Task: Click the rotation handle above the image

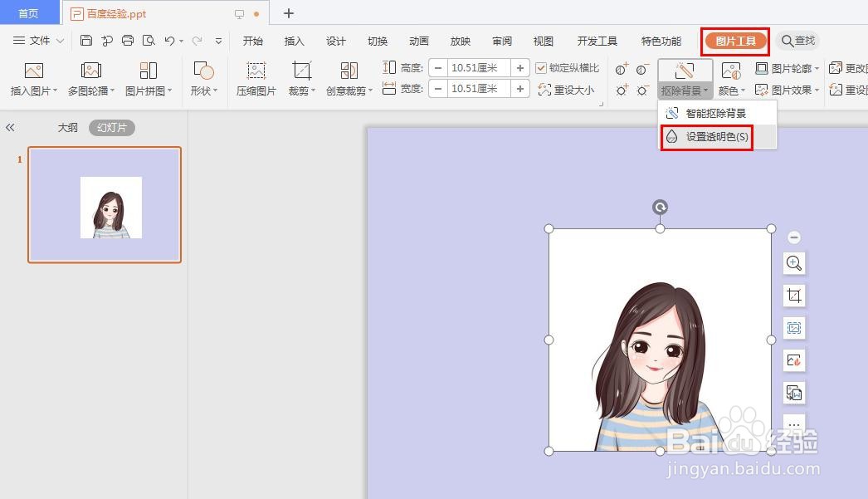Action: (660, 207)
